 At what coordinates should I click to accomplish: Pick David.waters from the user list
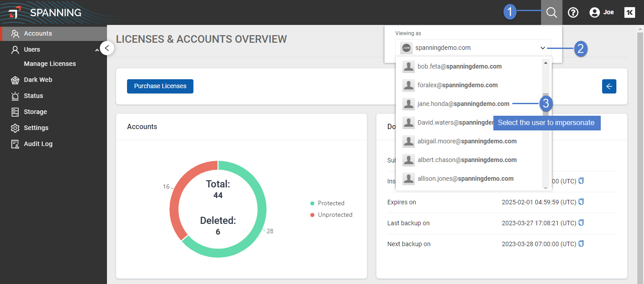[468, 122]
